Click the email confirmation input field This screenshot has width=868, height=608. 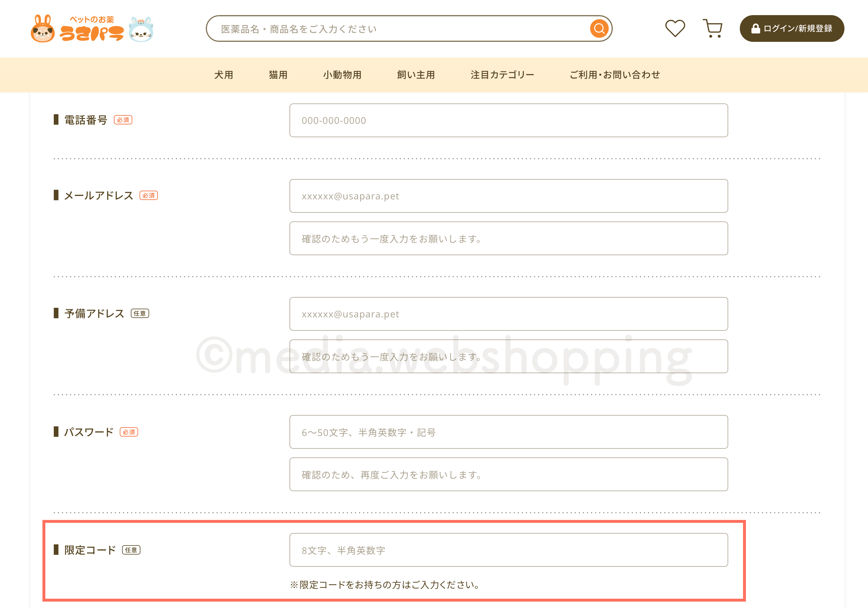tap(508, 238)
